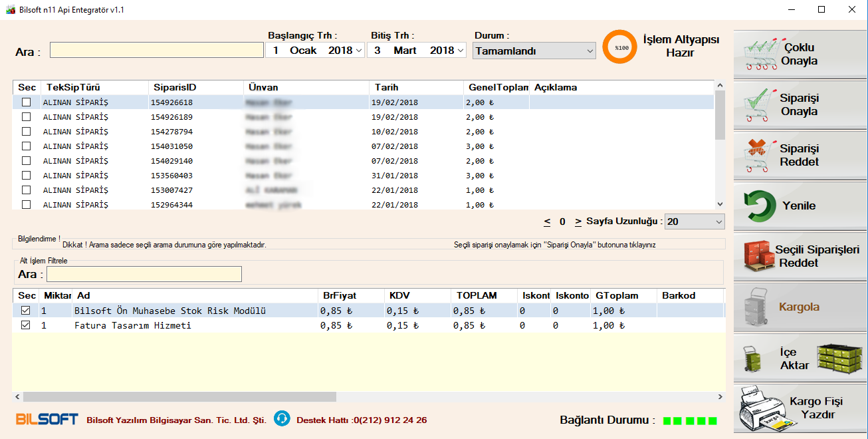The width and height of the screenshot is (868, 439).
Task: Click the "İşlem Altyapısı Hazır" status text
Action: [x=681, y=46]
